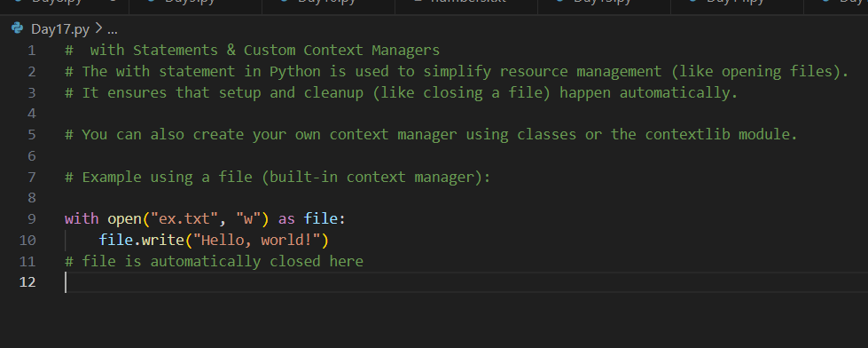Click the string "Hello, world!"
Viewport: 868px width, 348px height.
tap(256, 240)
